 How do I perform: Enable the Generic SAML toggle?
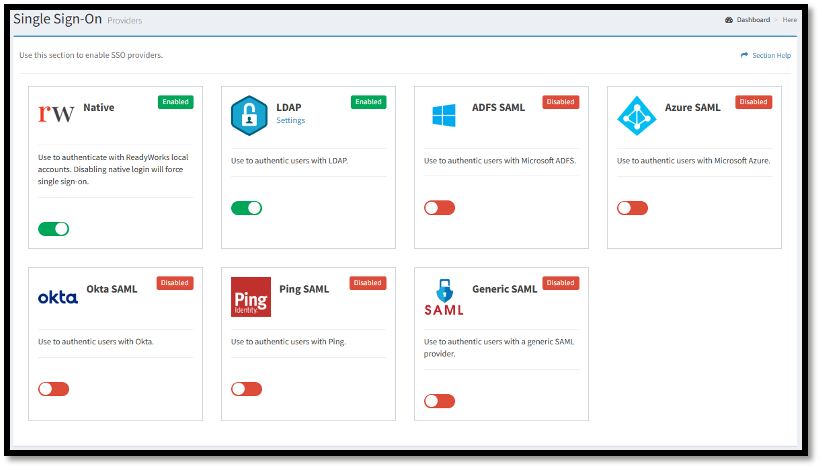point(439,401)
